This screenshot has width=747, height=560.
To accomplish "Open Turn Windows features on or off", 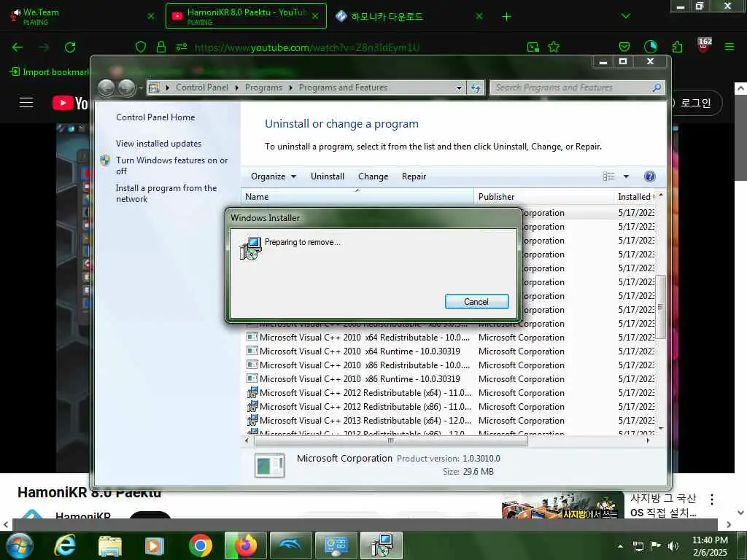I will pos(171,166).
